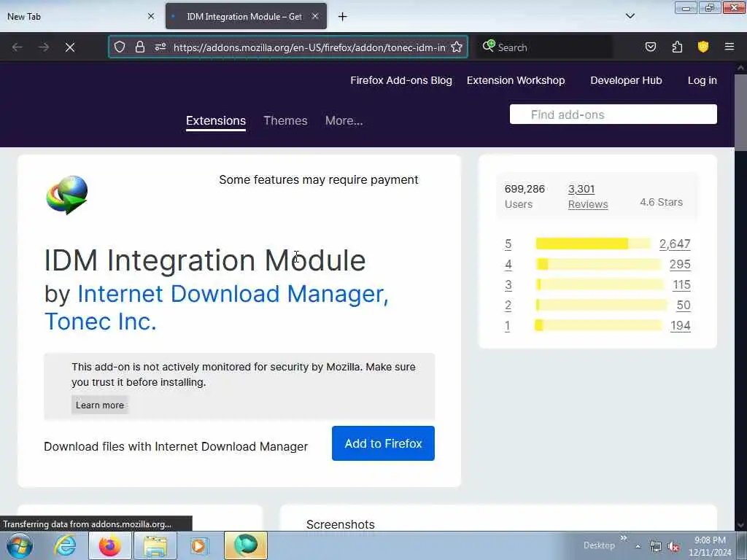Open the muted volume tray icon
Image resolution: width=747 pixels, height=560 pixels.
tap(673, 547)
